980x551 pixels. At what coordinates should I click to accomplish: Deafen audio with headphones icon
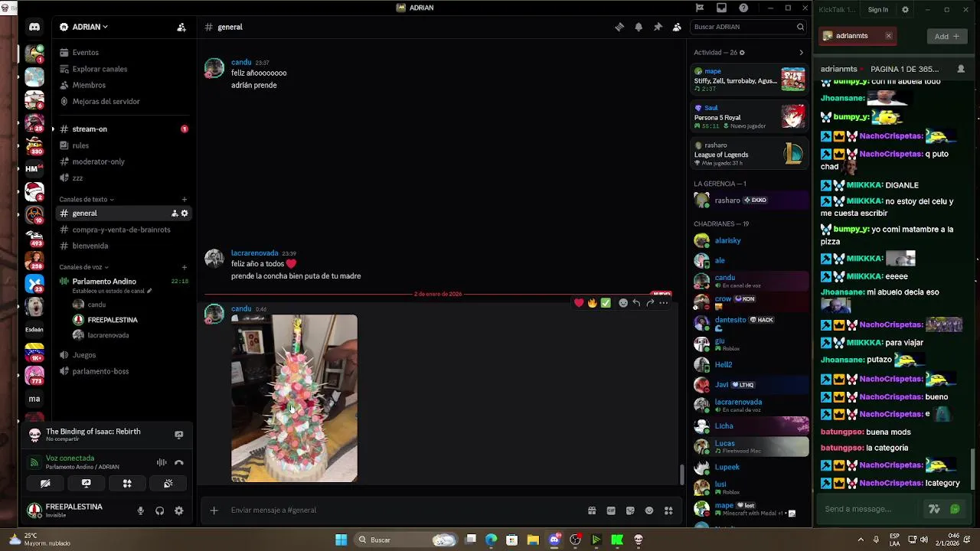pos(160,510)
